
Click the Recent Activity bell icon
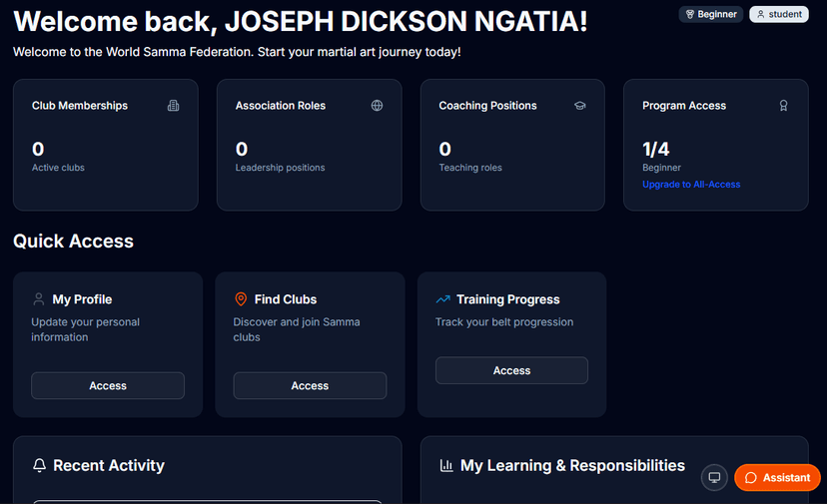(x=40, y=465)
